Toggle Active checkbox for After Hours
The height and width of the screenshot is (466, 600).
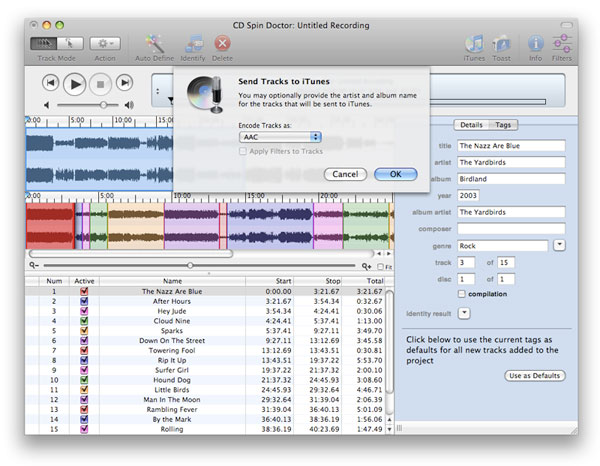point(84,301)
